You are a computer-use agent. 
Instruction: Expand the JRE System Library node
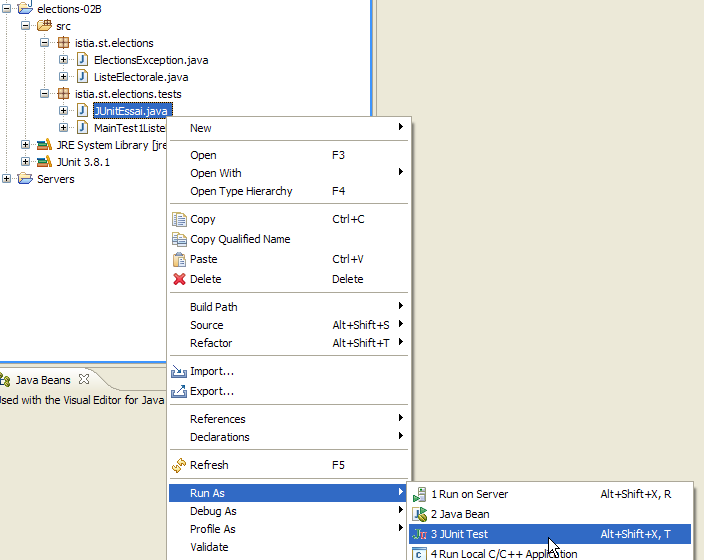coord(26,145)
